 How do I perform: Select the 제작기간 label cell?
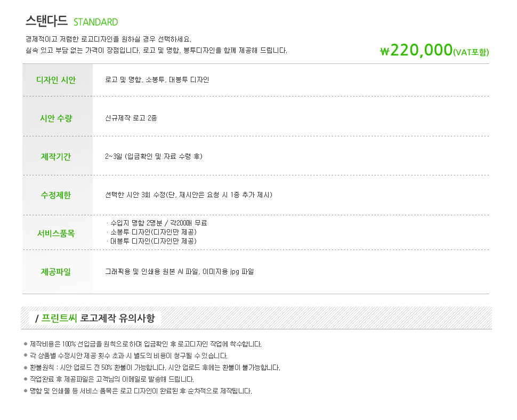pyautogui.click(x=58, y=156)
